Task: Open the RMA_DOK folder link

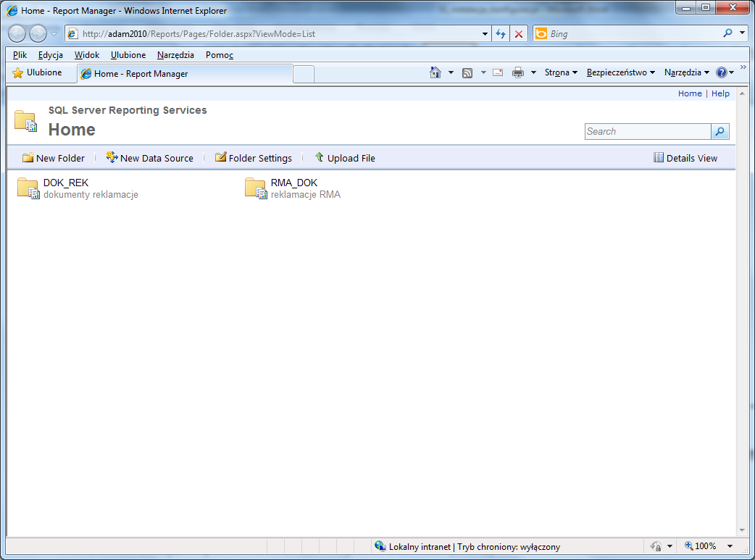Action: click(x=294, y=183)
